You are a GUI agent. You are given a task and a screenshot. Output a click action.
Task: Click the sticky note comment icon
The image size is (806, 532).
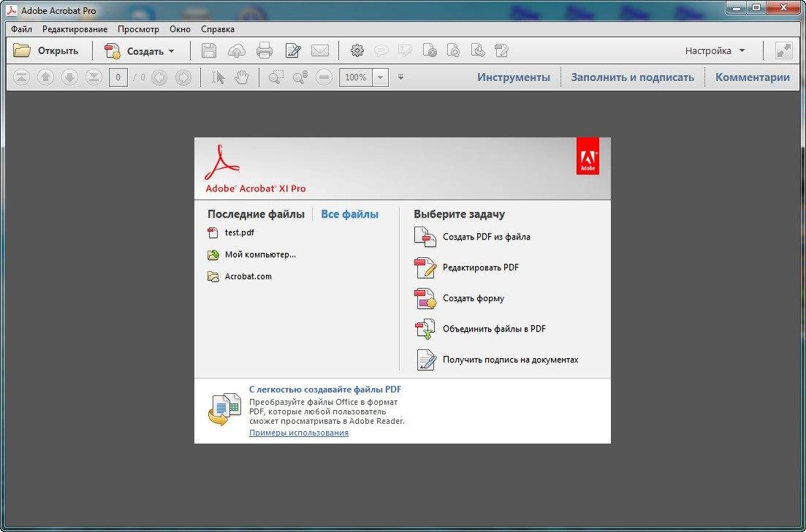coord(381,50)
